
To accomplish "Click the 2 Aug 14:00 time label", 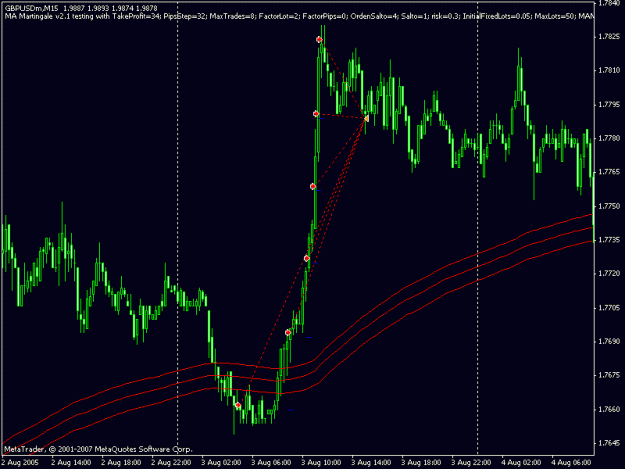I will tap(71, 463).
